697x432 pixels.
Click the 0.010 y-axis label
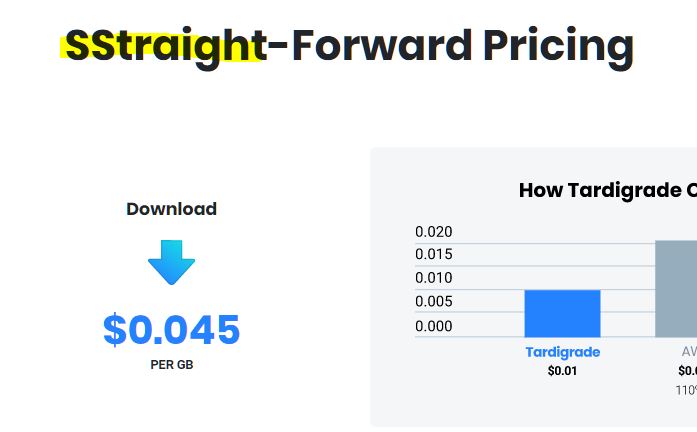[434, 278]
